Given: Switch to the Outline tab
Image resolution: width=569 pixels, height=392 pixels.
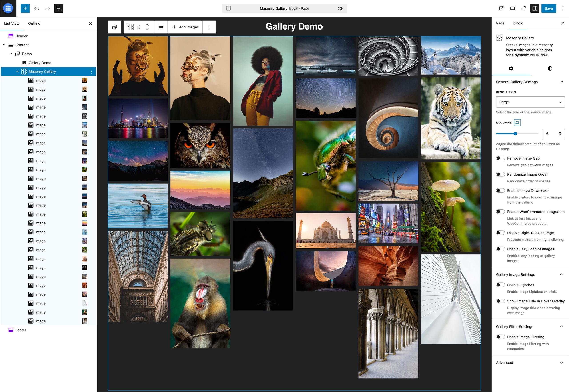Looking at the screenshot, I should click(x=34, y=24).
